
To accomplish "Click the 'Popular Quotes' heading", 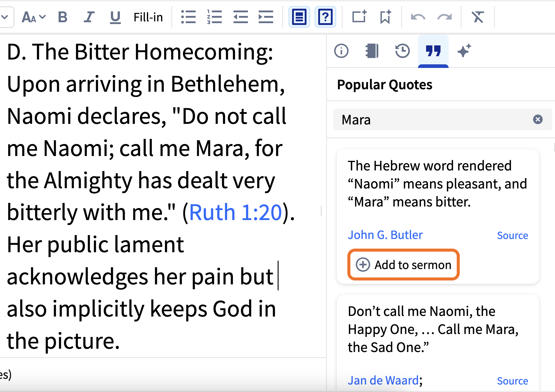I will (x=385, y=85).
